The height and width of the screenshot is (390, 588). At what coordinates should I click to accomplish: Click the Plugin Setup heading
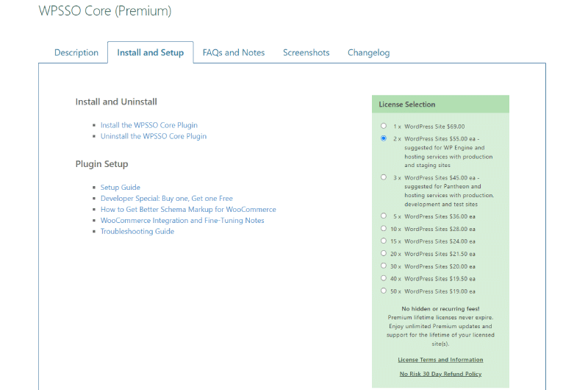[101, 164]
